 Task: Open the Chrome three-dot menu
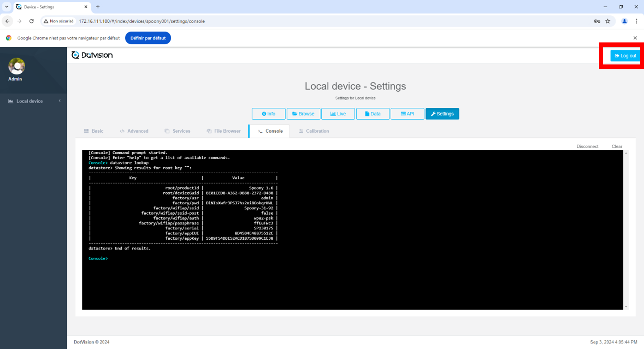point(637,21)
